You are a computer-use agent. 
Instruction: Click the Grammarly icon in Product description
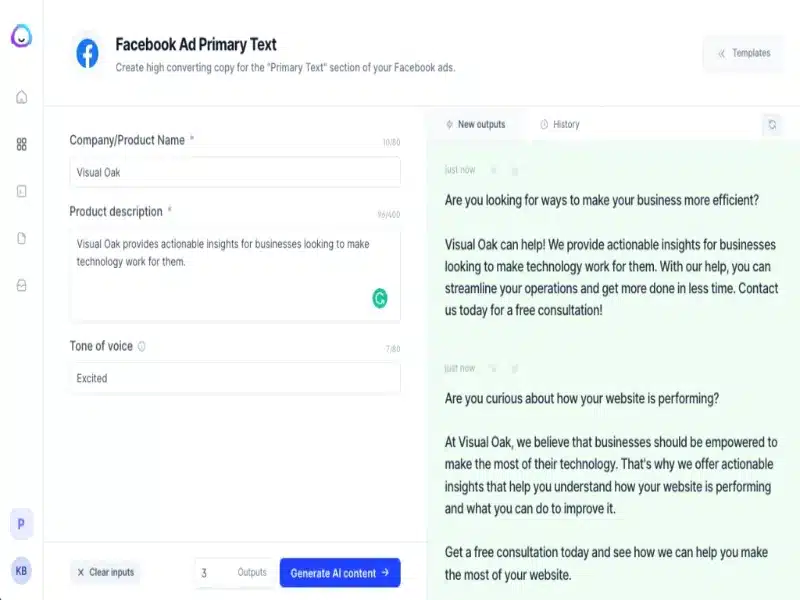click(380, 298)
